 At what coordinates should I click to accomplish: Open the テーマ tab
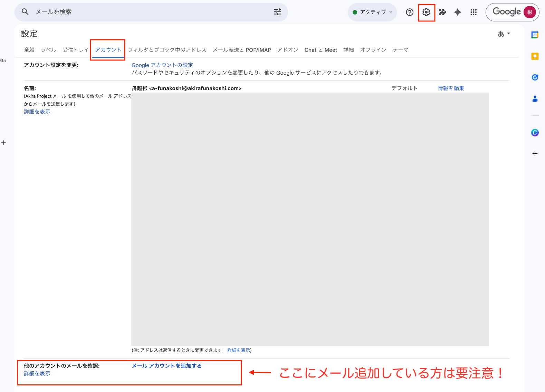[401, 50]
